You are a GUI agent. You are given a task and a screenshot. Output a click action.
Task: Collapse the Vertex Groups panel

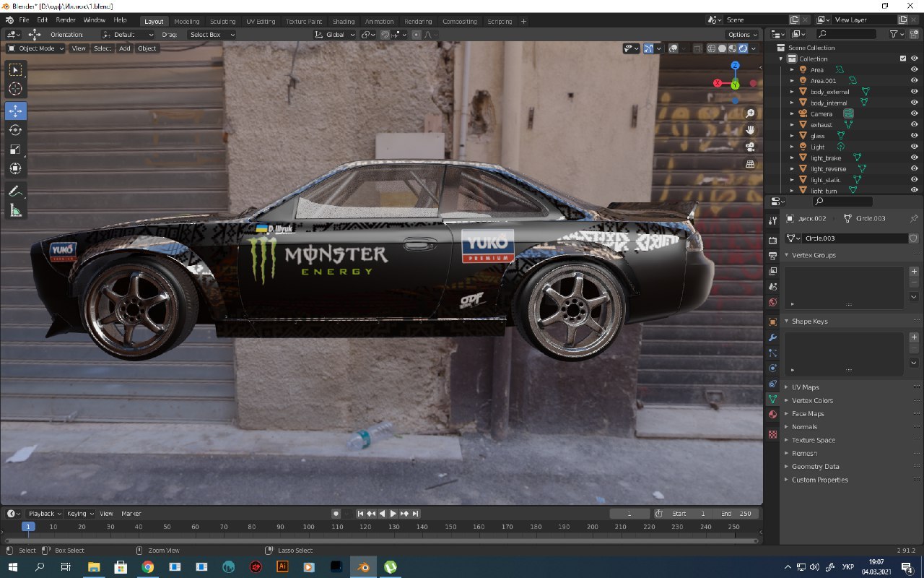[814, 255]
